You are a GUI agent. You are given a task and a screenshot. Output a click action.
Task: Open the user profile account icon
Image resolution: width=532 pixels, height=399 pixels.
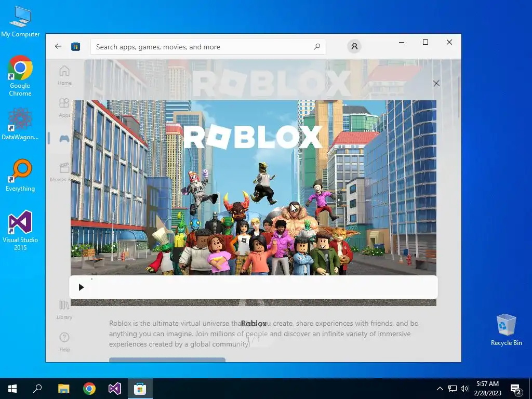(x=354, y=46)
